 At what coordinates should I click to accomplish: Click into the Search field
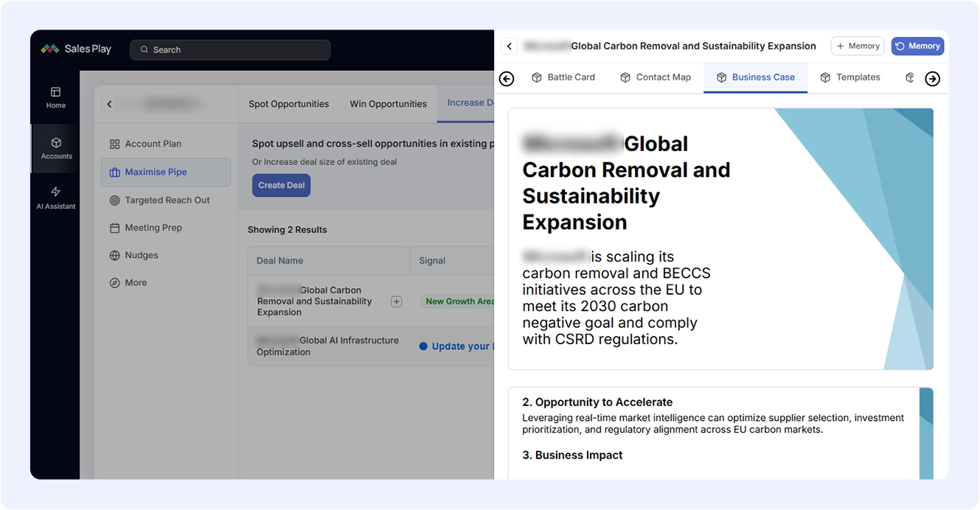pyautogui.click(x=230, y=50)
